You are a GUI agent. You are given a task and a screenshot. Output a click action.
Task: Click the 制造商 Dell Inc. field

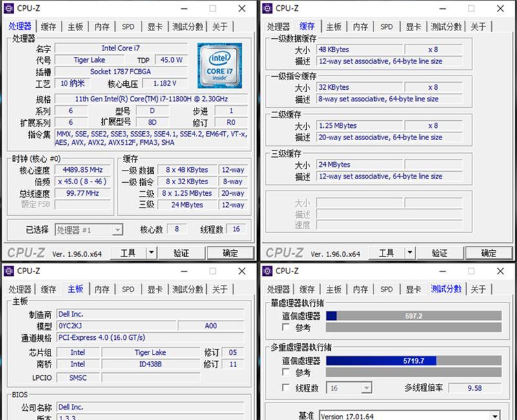[151, 314]
